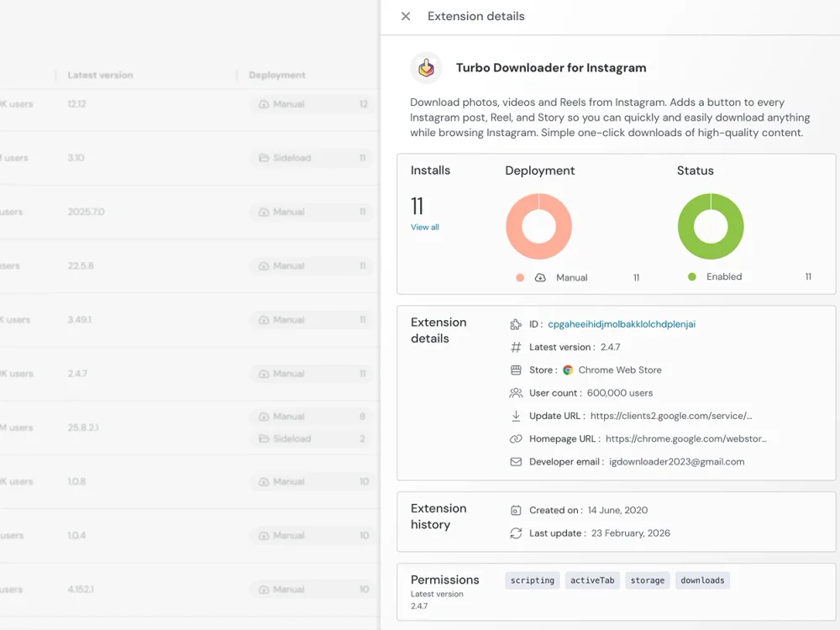Click the puzzle piece ID icon
The height and width of the screenshot is (630, 840).
tap(516, 324)
